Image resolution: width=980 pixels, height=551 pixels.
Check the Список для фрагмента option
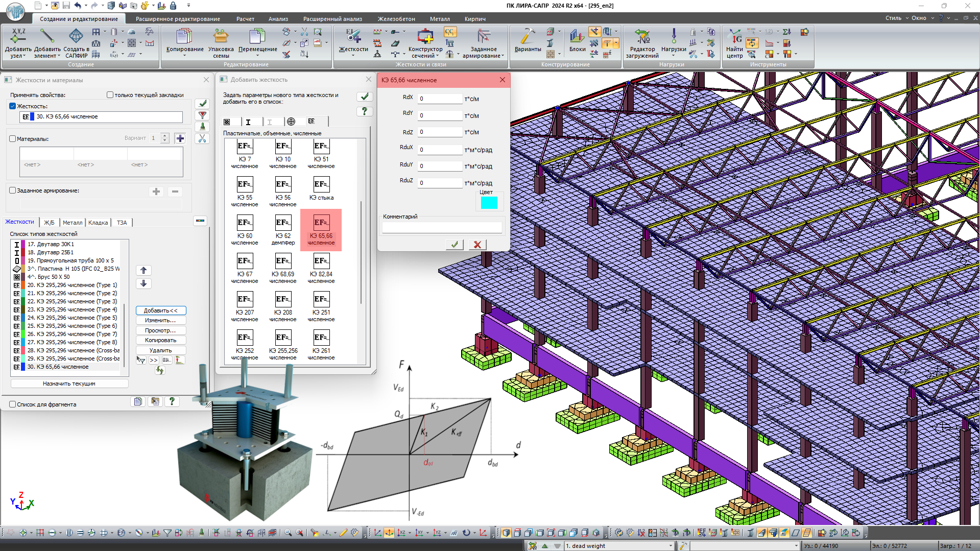pos(12,404)
